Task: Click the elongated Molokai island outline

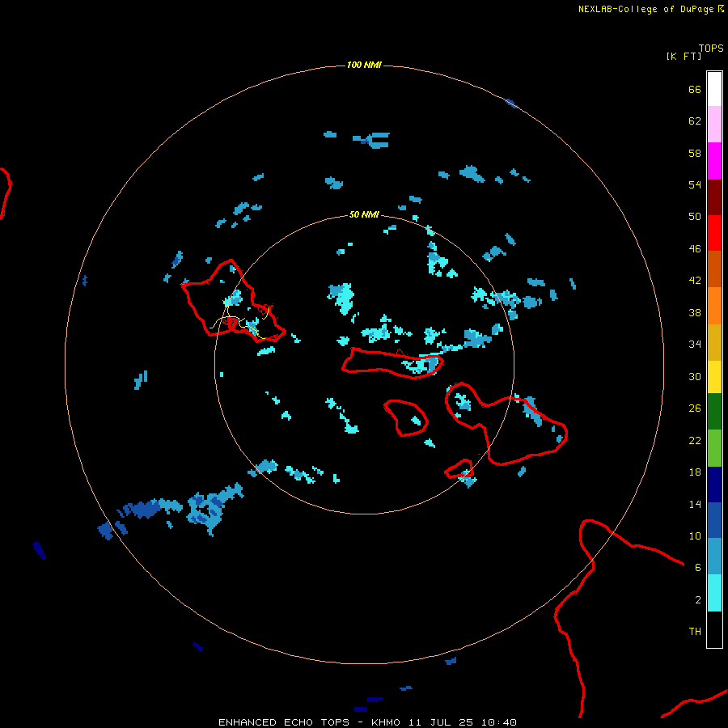Action: pos(393,363)
